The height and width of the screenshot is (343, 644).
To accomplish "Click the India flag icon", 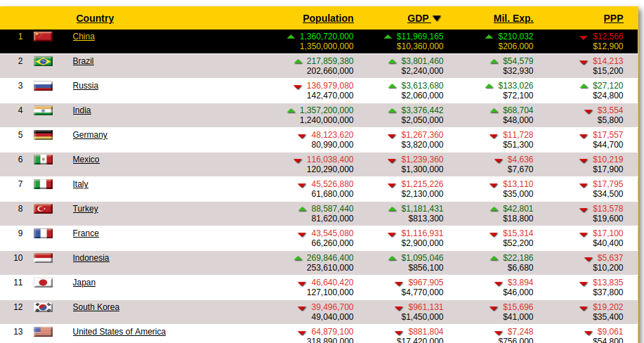I will coord(43,110).
